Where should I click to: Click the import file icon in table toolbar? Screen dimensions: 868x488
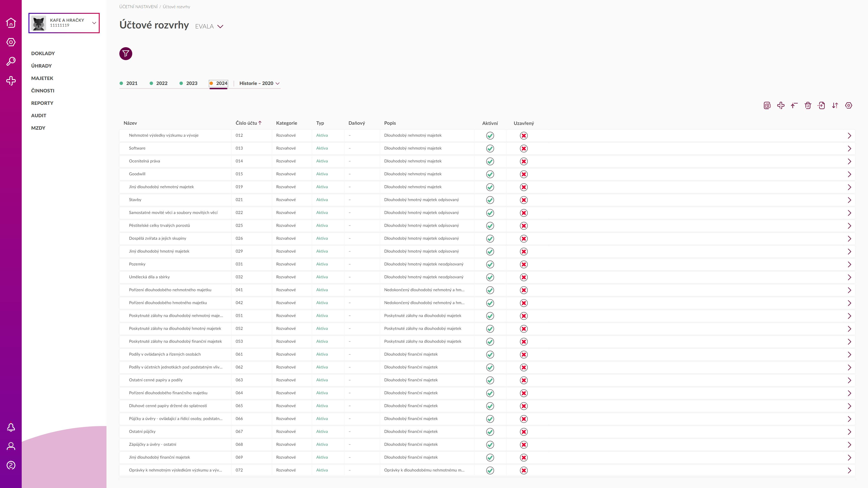click(821, 106)
